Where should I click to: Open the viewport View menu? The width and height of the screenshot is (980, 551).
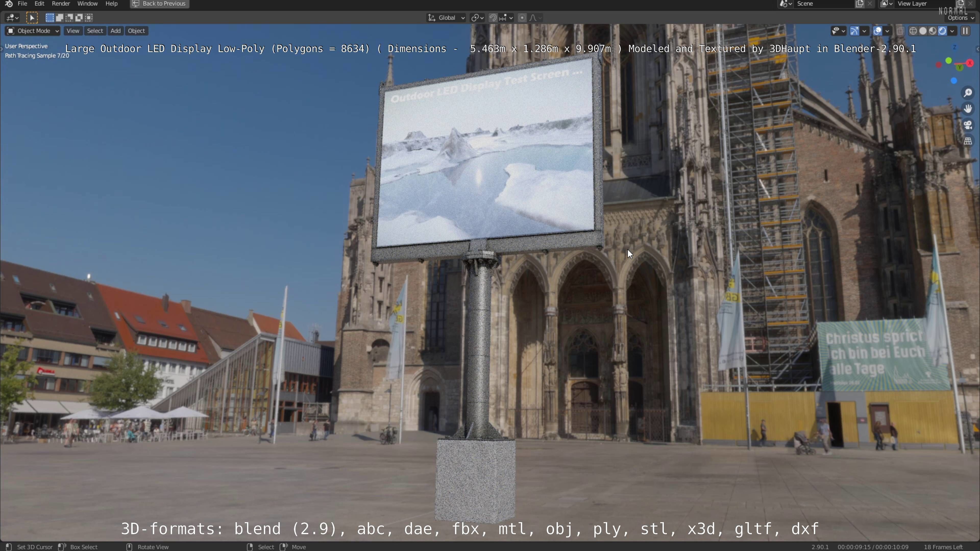tap(73, 31)
